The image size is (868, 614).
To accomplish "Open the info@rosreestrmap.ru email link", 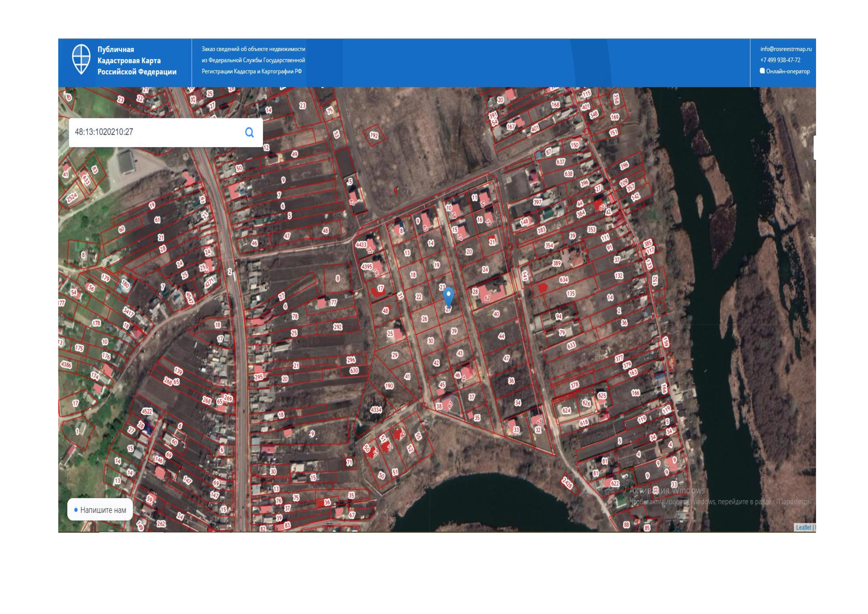I will [786, 49].
